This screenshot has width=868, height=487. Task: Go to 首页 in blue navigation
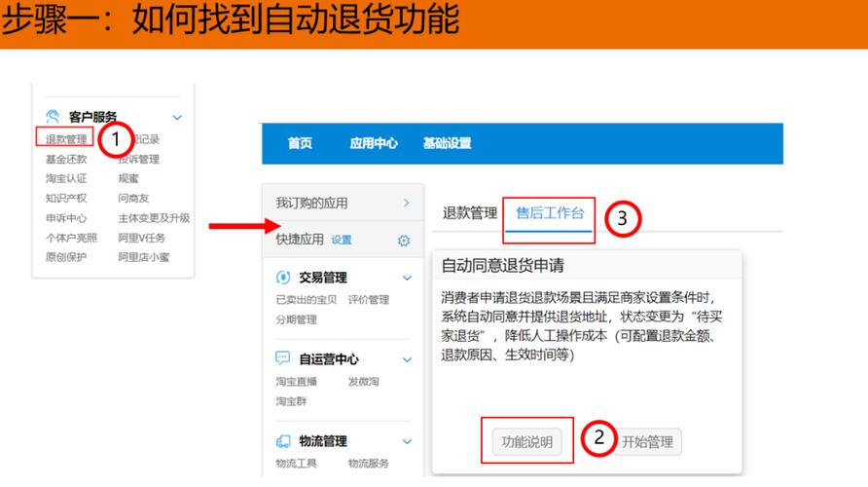[300, 143]
